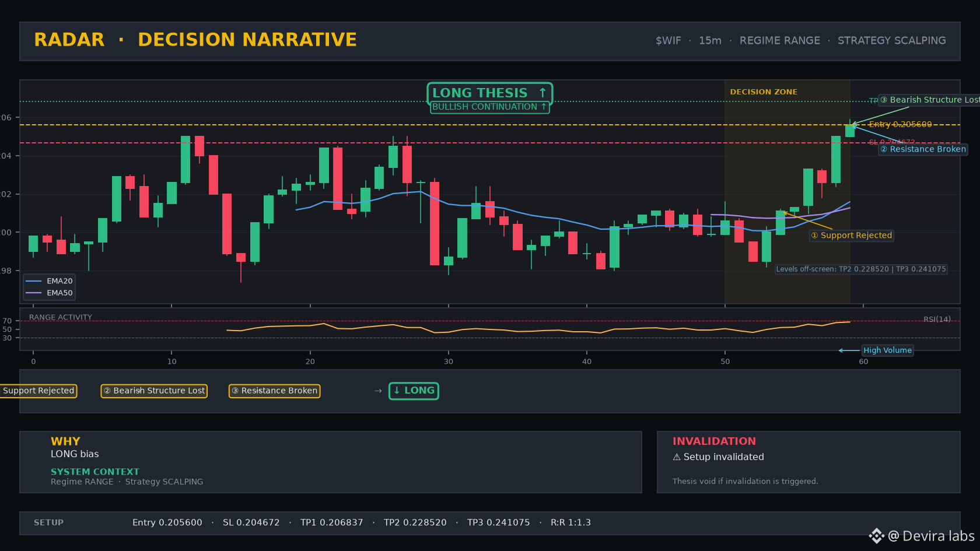Click the x-axis tick labeled 60

pos(863,362)
